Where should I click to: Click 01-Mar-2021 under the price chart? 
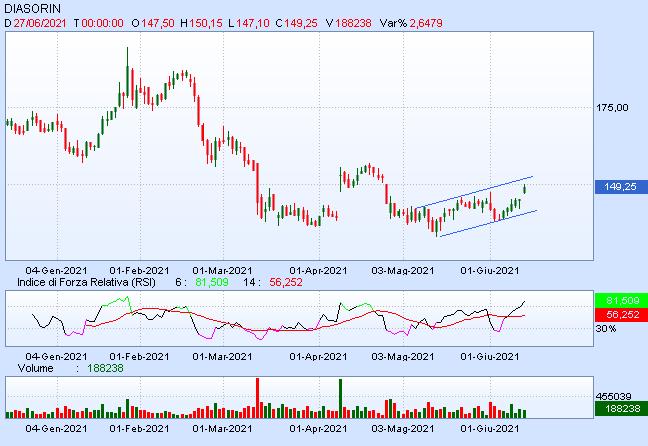click(222, 271)
